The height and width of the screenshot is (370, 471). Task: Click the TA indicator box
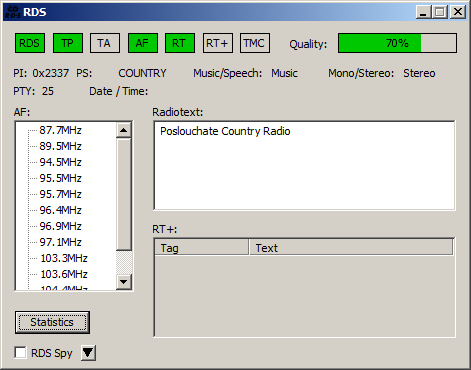(x=105, y=43)
